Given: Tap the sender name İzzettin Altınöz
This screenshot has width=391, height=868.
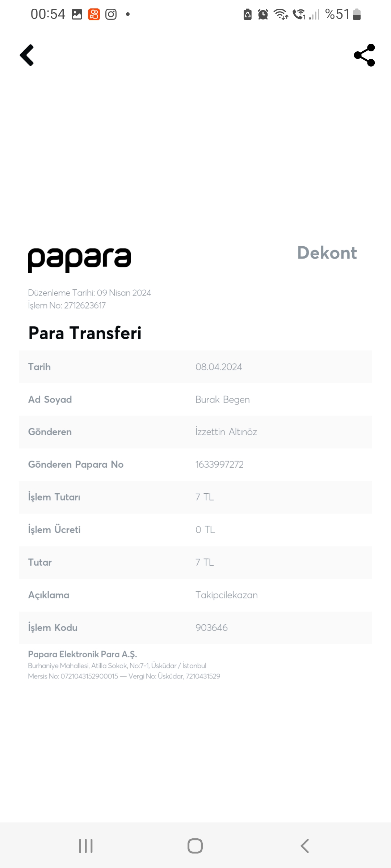Looking at the screenshot, I should (x=226, y=432).
